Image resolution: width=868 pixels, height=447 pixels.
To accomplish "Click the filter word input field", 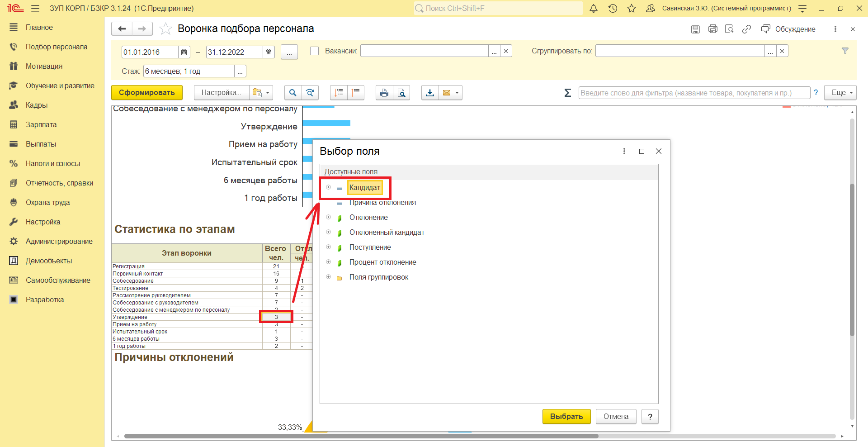I will pyautogui.click(x=693, y=93).
